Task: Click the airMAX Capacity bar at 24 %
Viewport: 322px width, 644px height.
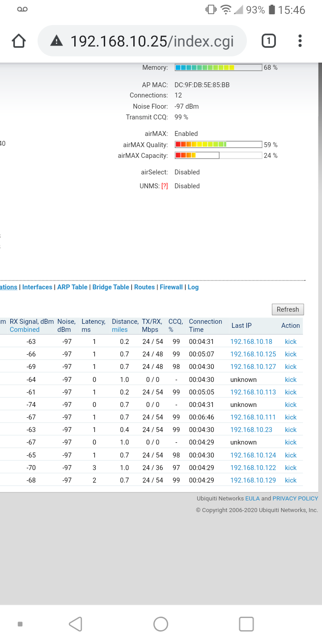Action: (218, 155)
